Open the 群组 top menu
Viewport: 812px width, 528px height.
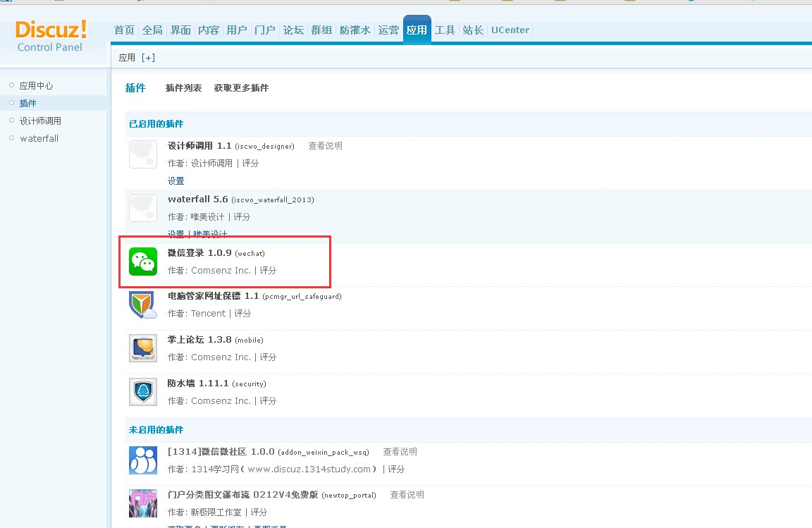(321, 30)
